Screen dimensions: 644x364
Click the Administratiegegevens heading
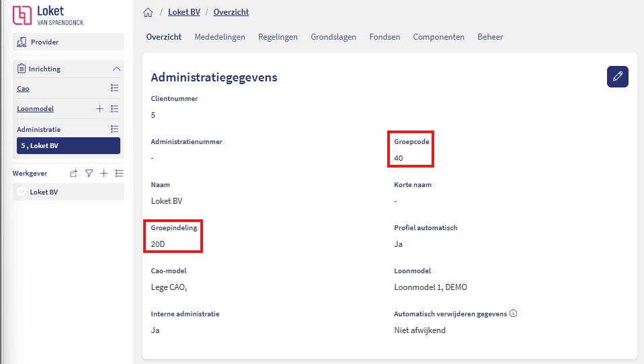214,77
